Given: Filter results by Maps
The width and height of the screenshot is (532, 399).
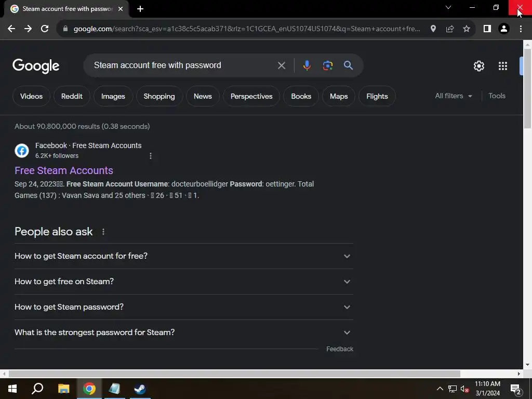Looking at the screenshot, I should coord(339,96).
